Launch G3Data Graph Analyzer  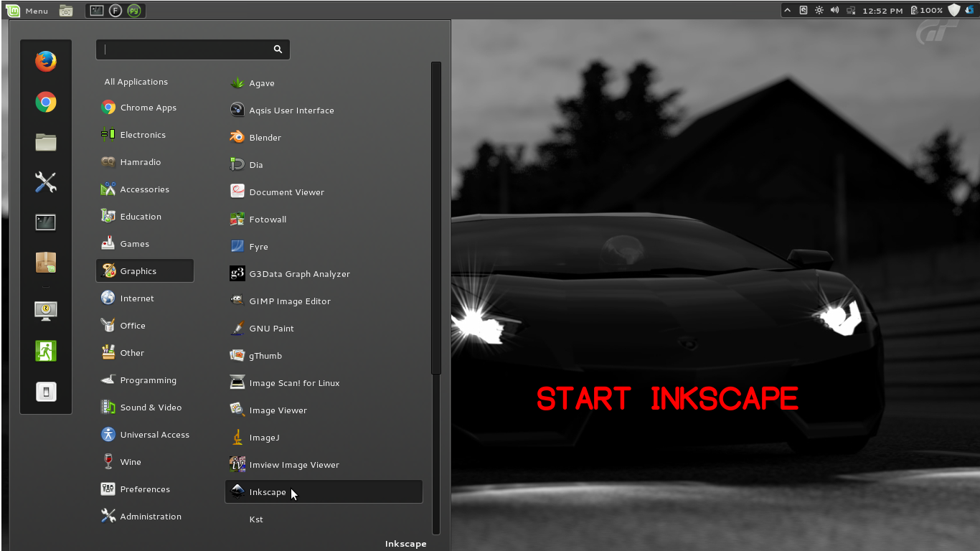324,274
